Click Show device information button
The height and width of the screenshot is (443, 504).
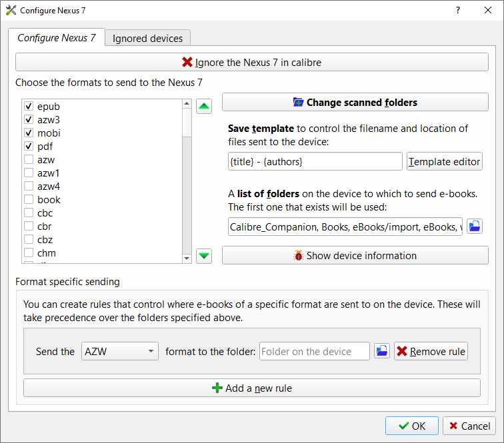click(355, 255)
